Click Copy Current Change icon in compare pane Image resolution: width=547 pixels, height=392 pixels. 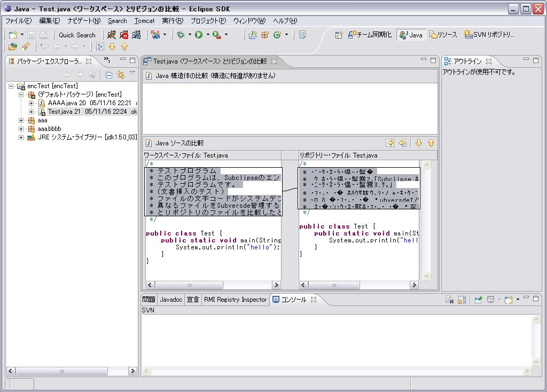click(x=403, y=143)
